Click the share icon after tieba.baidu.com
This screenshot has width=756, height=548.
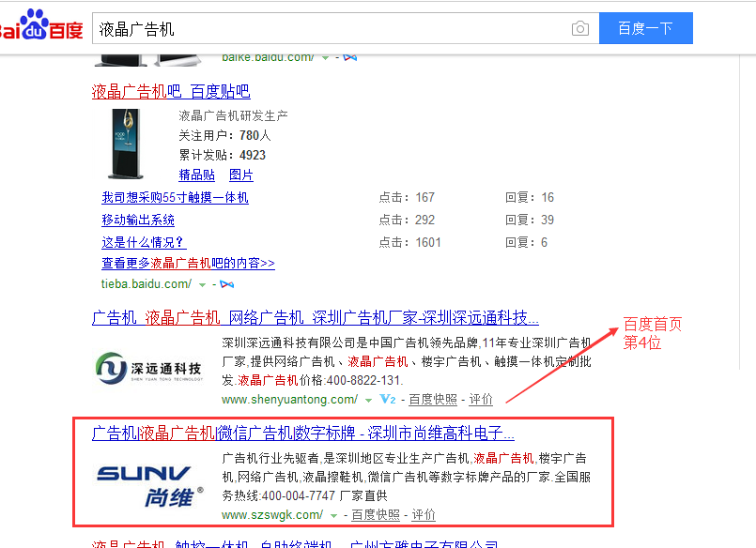pyautogui.click(x=226, y=284)
